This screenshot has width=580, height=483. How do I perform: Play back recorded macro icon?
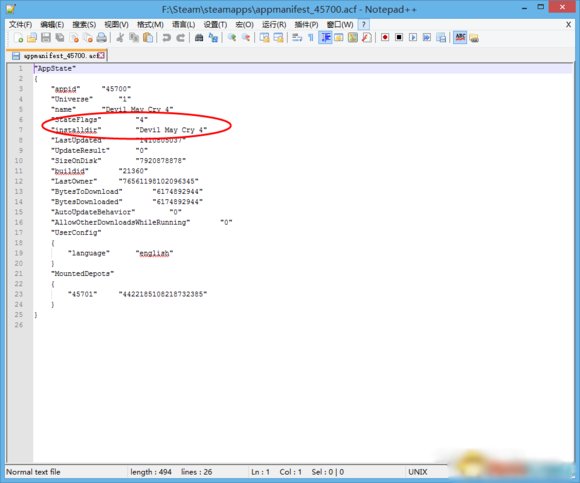(x=413, y=38)
